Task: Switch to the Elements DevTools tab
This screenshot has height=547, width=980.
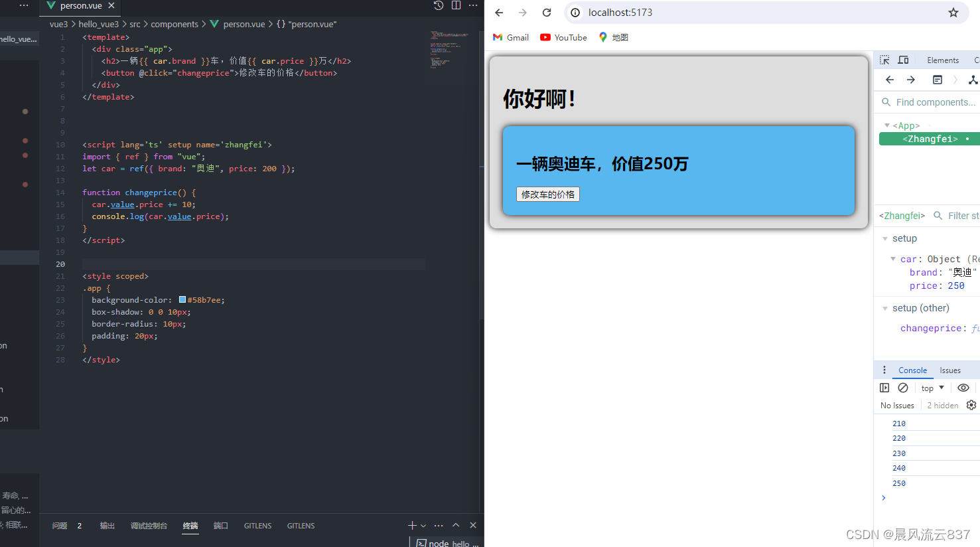Action: tap(943, 60)
